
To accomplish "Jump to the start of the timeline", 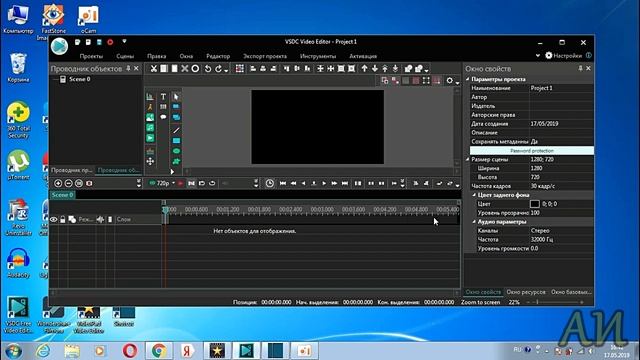I will point(282,183).
